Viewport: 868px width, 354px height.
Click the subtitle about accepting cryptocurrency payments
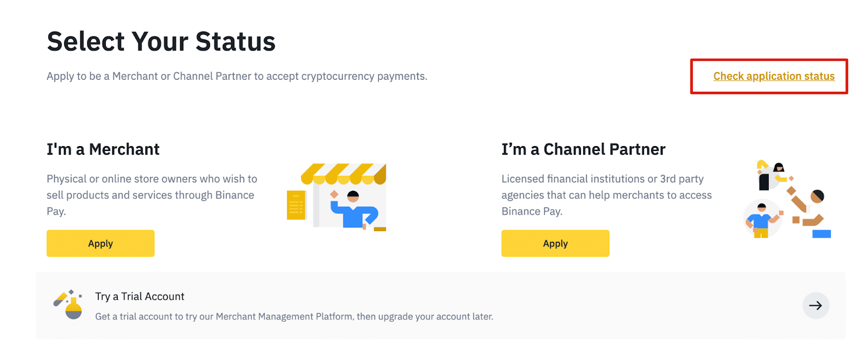[237, 76]
